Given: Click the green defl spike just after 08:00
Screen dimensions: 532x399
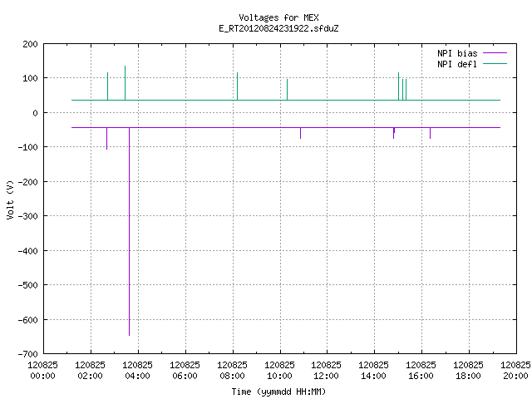Looking at the screenshot, I should tap(237, 86).
